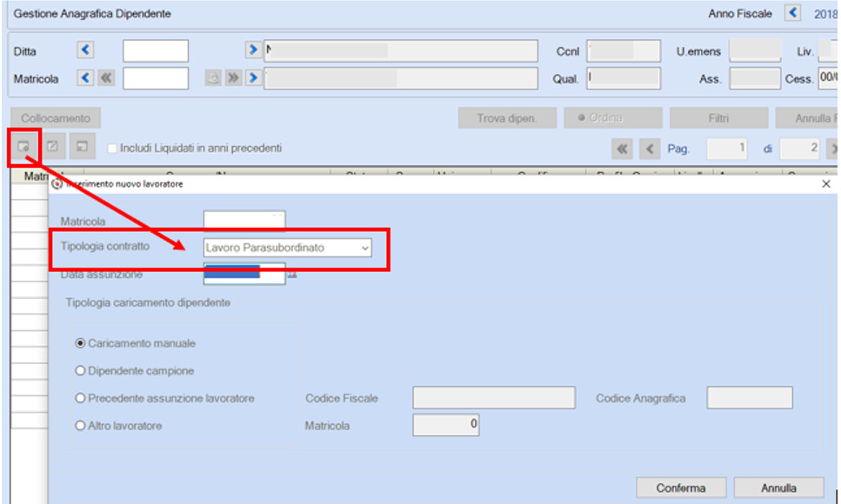Click the Pag. page number field

[x=727, y=149]
